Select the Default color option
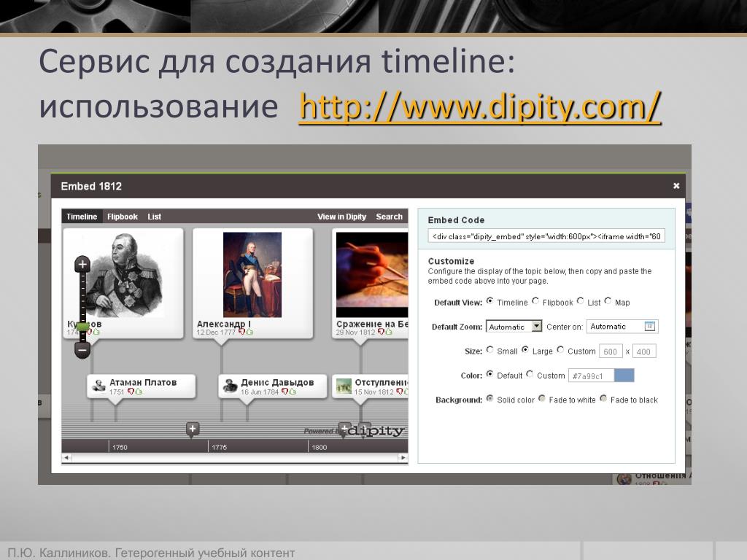The width and height of the screenshot is (747, 560). tap(489, 374)
